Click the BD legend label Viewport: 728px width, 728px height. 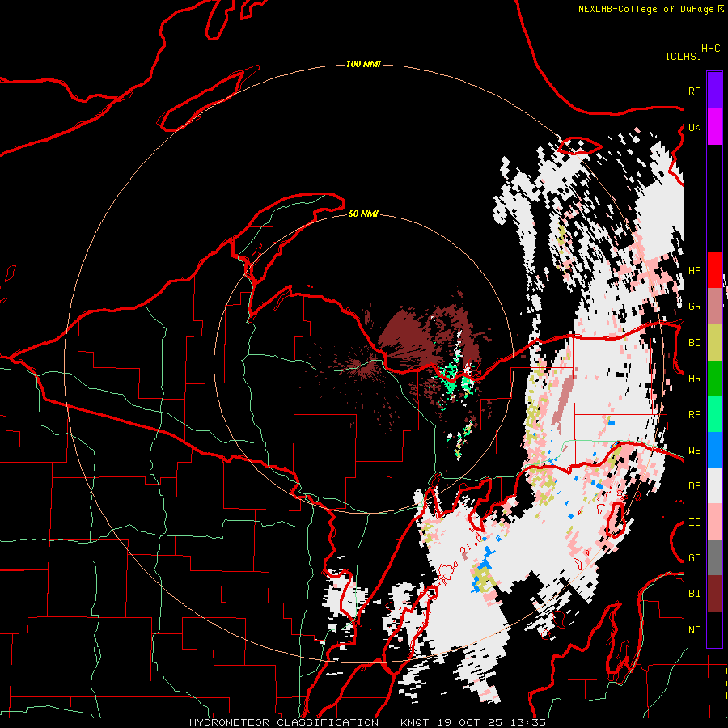(x=694, y=343)
